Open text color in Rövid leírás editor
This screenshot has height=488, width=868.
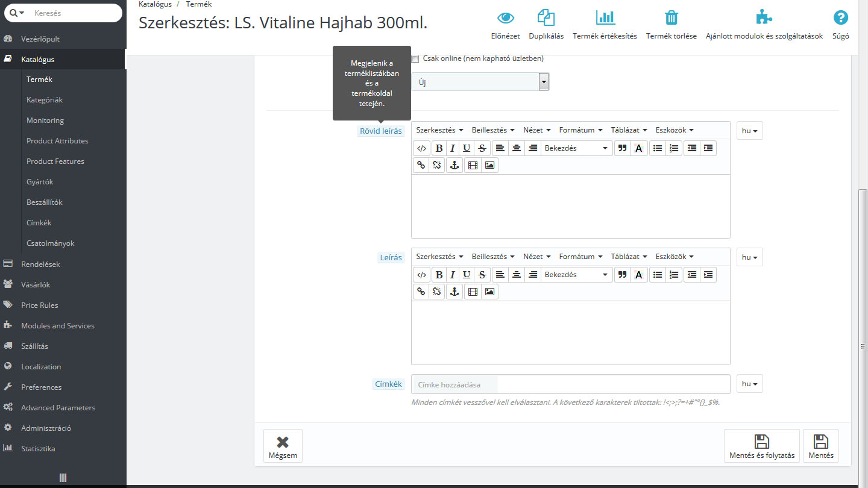pos(639,148)
